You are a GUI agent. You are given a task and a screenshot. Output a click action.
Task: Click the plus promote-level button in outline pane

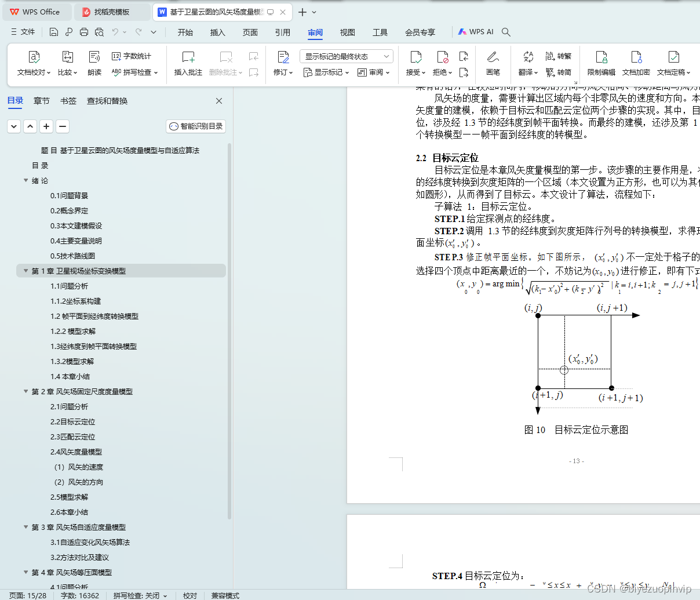(x=46, y=126)
